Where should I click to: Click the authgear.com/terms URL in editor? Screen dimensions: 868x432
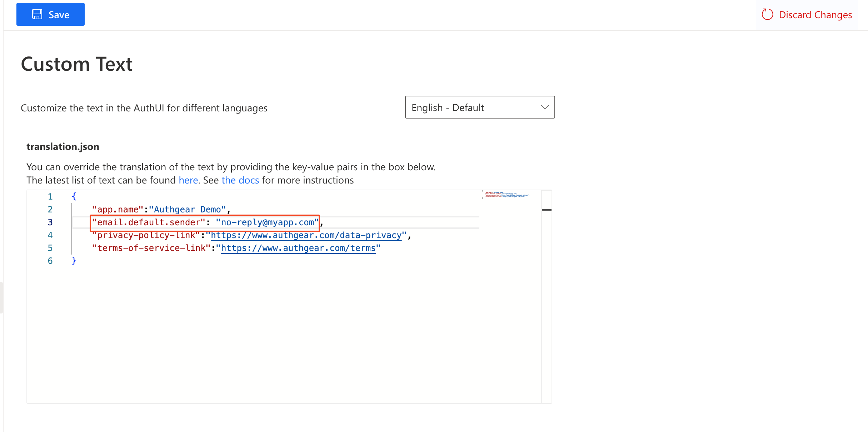(x=298, y=248)
